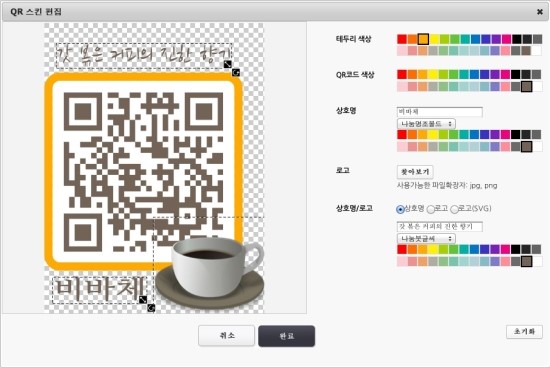Pick teal in the 상호명 color palette
Screen dimensions: 550x368
tap(464, 134)
